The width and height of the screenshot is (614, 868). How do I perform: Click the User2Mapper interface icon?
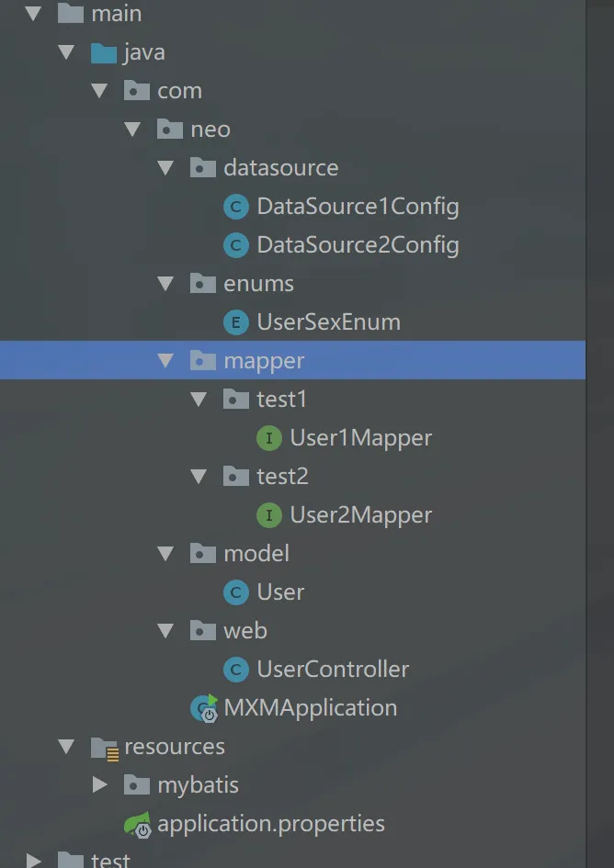pos(269,515)
